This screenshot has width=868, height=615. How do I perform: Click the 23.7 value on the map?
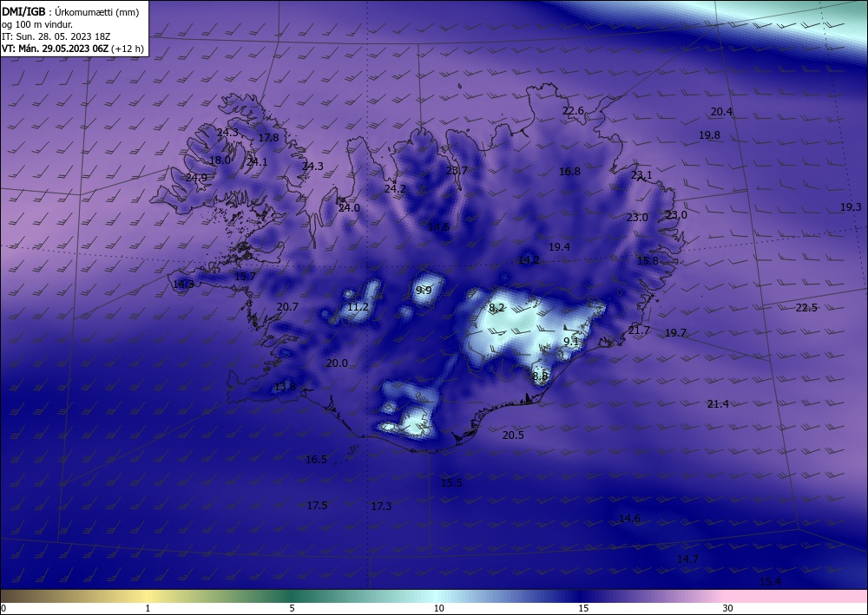point(457,171)
